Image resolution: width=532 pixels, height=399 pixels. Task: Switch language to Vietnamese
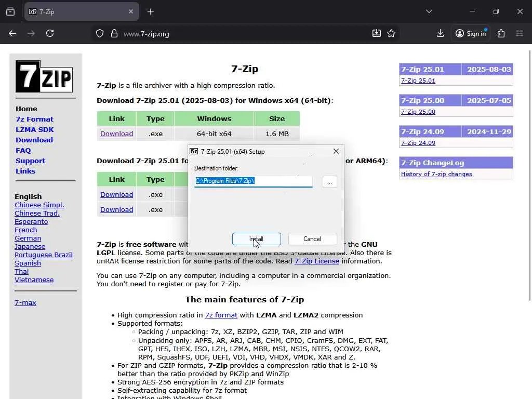click(34, 280)
